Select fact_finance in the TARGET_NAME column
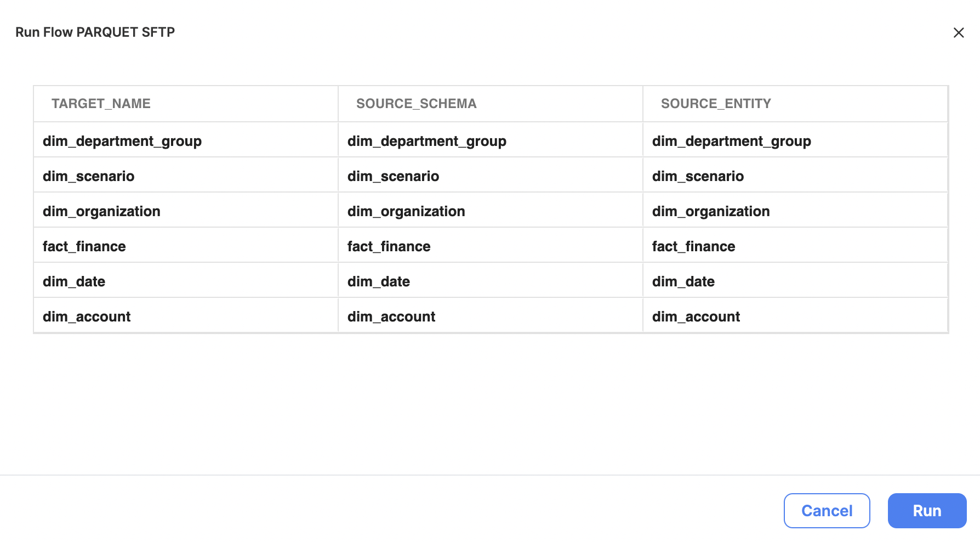This screenshot has height=542, width=980. click(84, 246)
